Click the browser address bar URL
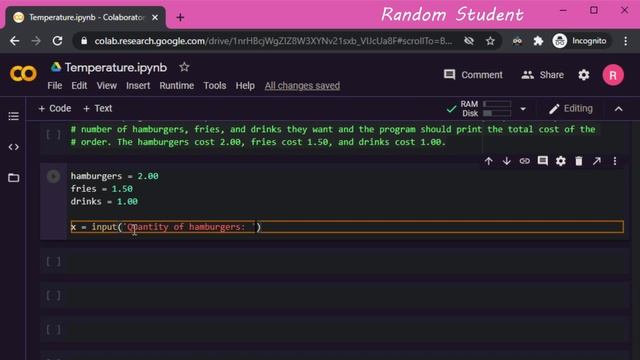This screenshot has width=640, height=360. (x=273, y=41)
